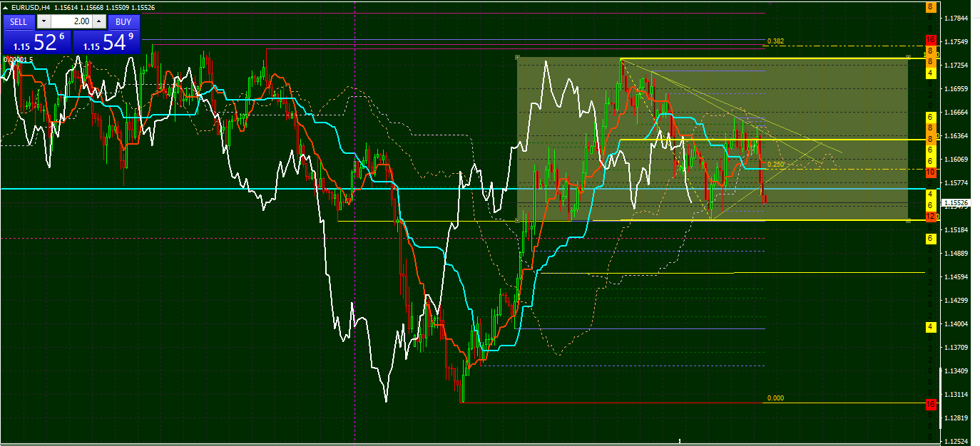Click the EURUSD,H4 chart title

pyautogui.click(x=30, y=7)
